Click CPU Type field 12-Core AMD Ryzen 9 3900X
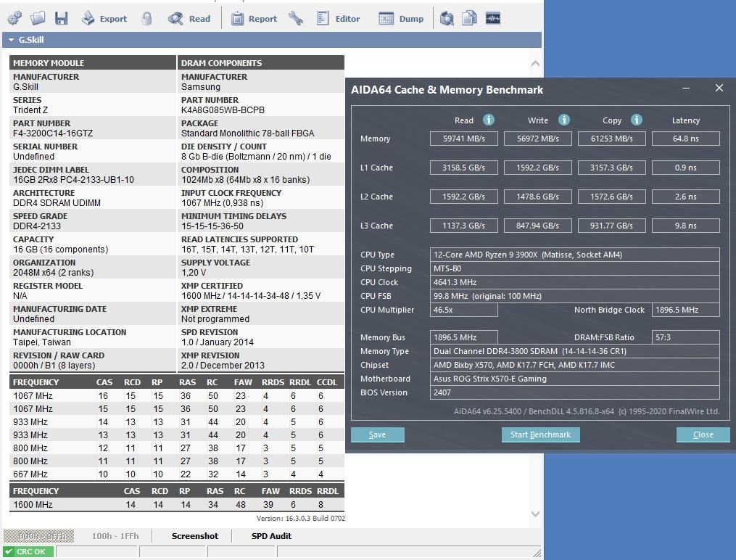 click(574, 255)
